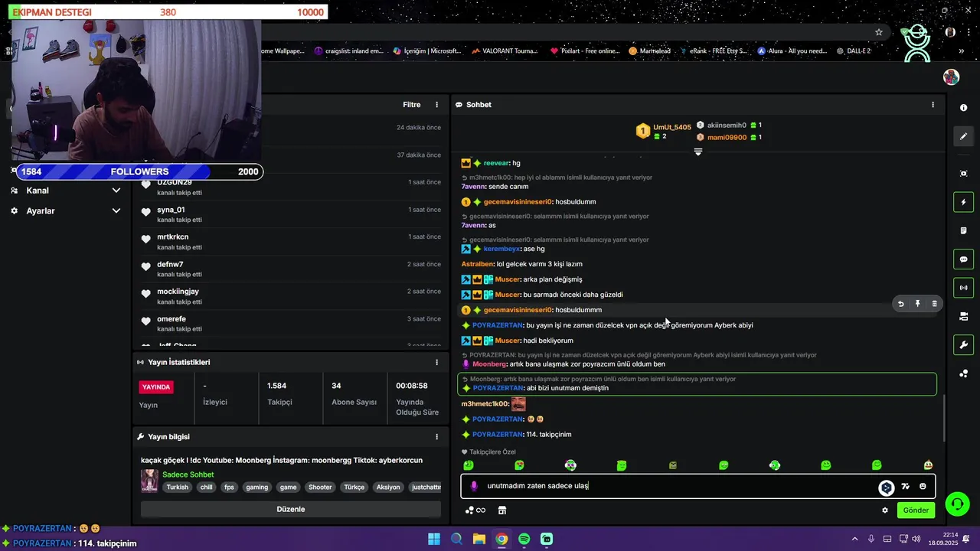Open Pixilart bookmark

point(585,51)
